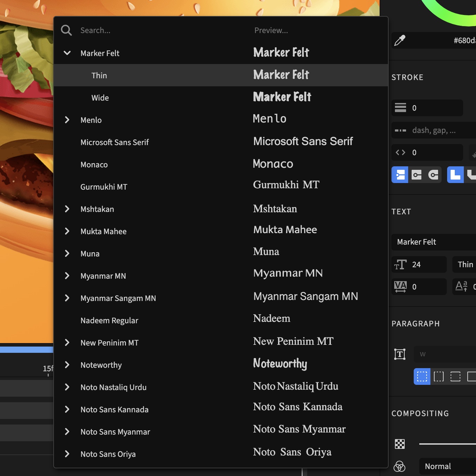The image size is (476, 476).
Task: Expand the Noto Sans Myanmar family
Action: (x=67, y=432)
